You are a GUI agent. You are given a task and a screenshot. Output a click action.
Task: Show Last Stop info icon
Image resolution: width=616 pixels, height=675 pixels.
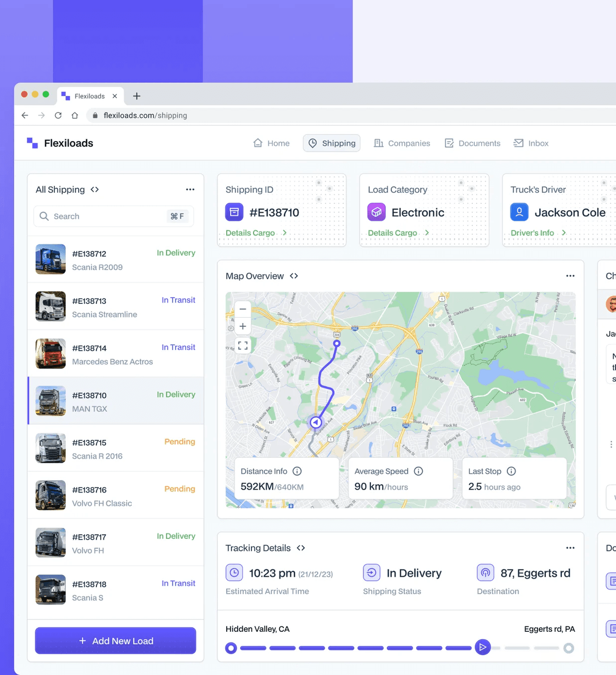pyautogui.click(x=511, y=471)
